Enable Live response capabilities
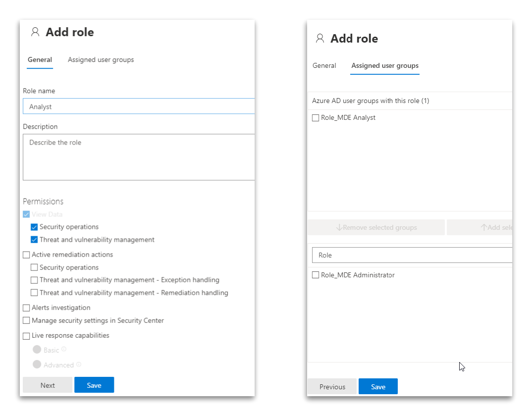This screenshot has width=532, height=416. [26, 336]
